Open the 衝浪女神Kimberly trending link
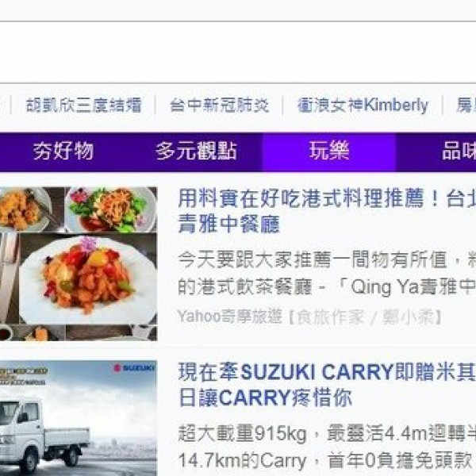The width and height of the screenshot is (476, 476). pos(363,105)
